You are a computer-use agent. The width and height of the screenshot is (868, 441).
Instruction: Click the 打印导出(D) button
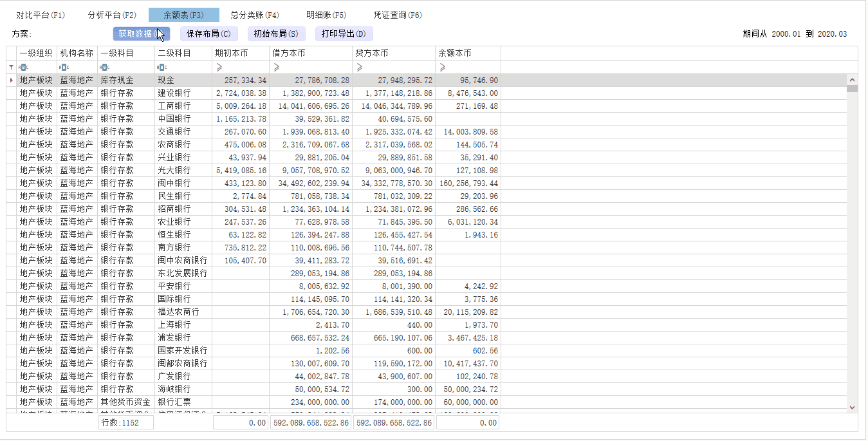(344, 34)
